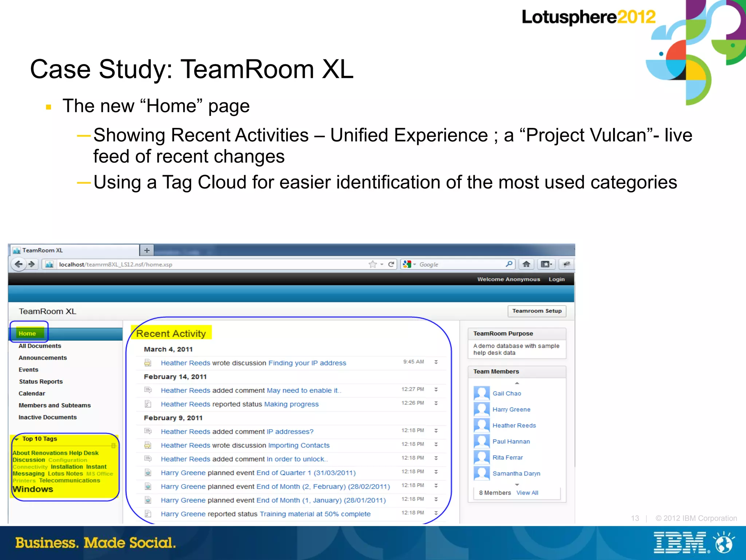Open the bookmarks toolbar icon
This screenshot has width=746, height=560.
click(x=546, y=264)
